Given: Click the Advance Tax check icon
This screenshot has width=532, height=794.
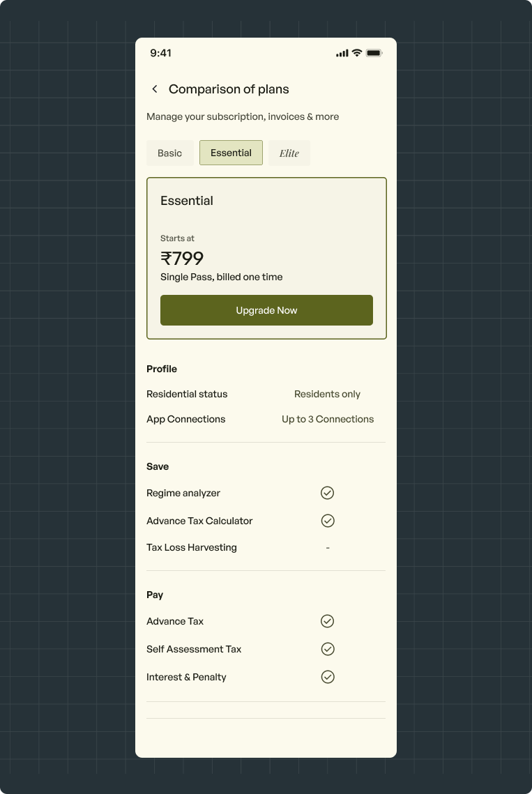Looking at the screenshot, I should coord(327,621).
